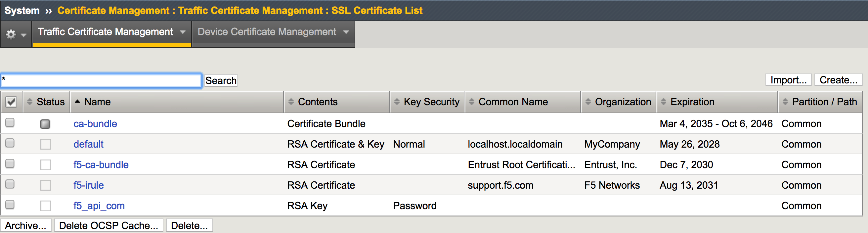Viewport: 868px width, 233px height.
Task: Check the f5-irule row checkbox
Action: pyautogui.click(x=10, y=184)
